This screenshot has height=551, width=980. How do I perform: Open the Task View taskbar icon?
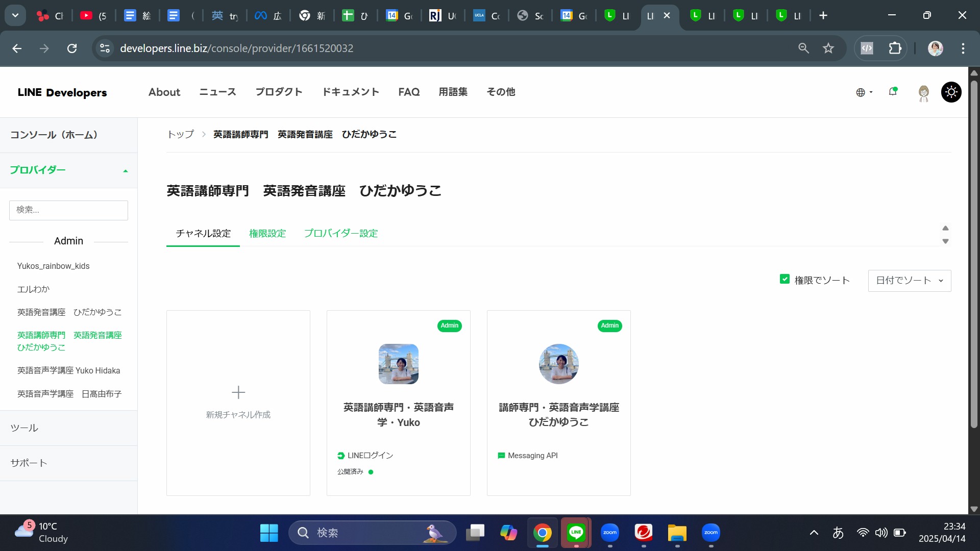point(475,533)
